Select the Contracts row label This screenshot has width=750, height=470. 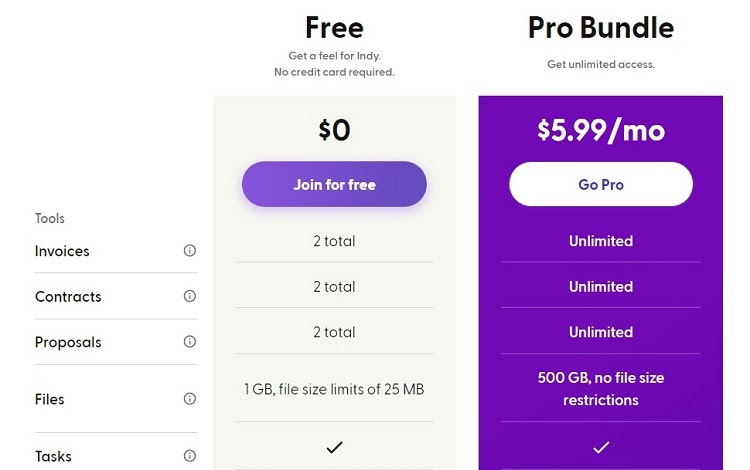coord(68,296)
